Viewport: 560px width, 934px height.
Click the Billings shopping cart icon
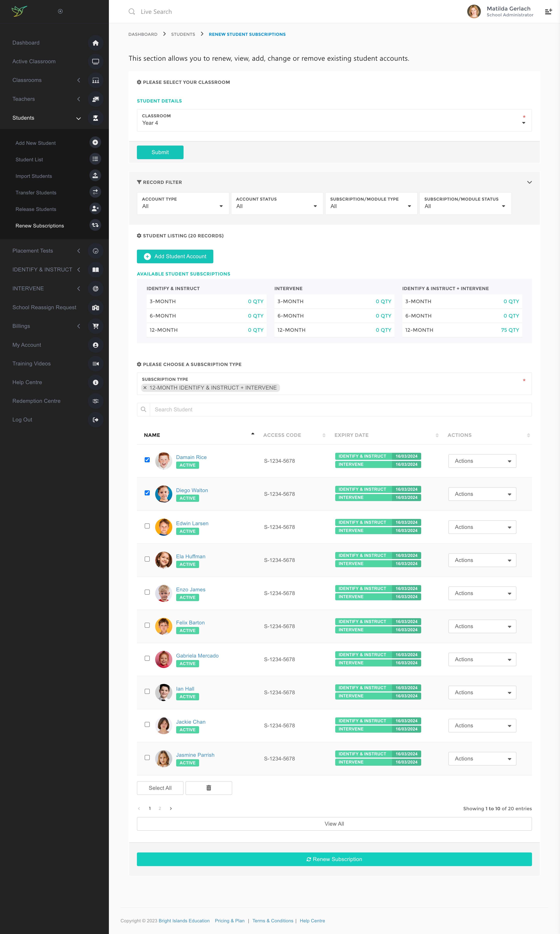pyautogui.click(x=95, y=326)
